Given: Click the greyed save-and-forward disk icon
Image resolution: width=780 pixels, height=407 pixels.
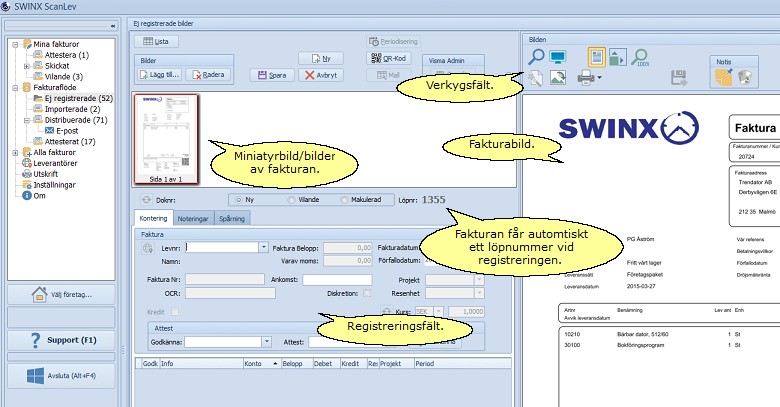Looking at the screenshot, I should 679,78.
